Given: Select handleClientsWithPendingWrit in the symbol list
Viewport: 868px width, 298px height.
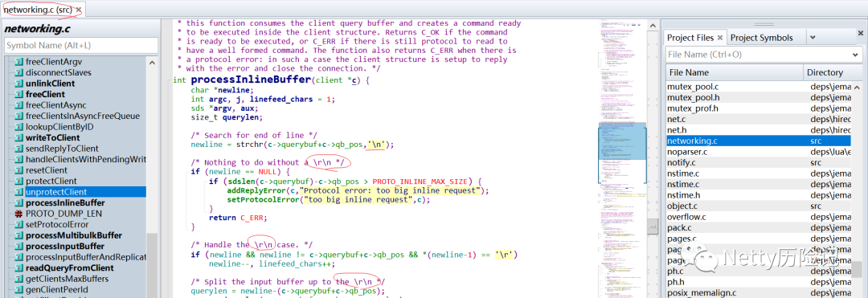Looking at the screenshot, I should point(85,159).
